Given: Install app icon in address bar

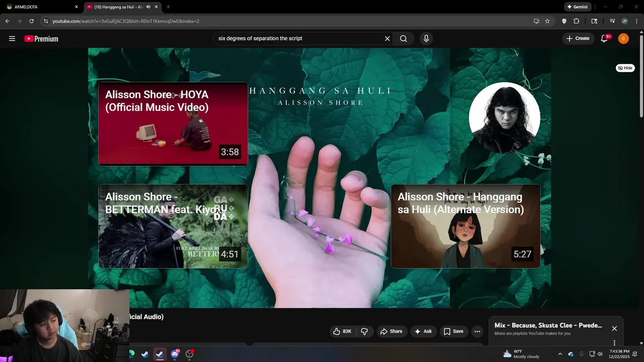Looking at the screenshot, I should click(x=536, y=21).
